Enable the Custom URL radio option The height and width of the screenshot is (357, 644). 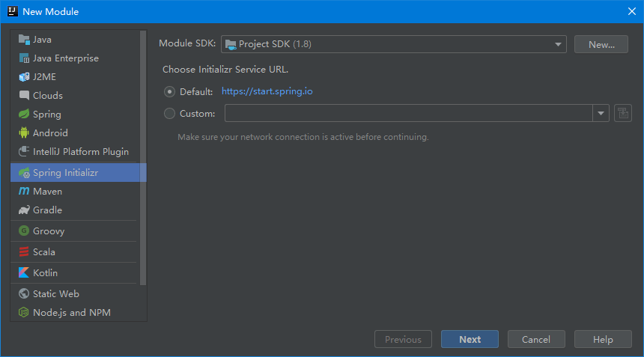(x=170, y=113)
